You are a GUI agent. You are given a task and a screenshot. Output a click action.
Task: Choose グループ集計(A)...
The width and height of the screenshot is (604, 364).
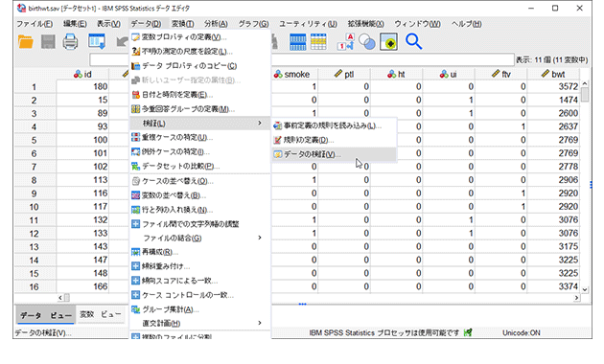(x=199, y=309)
